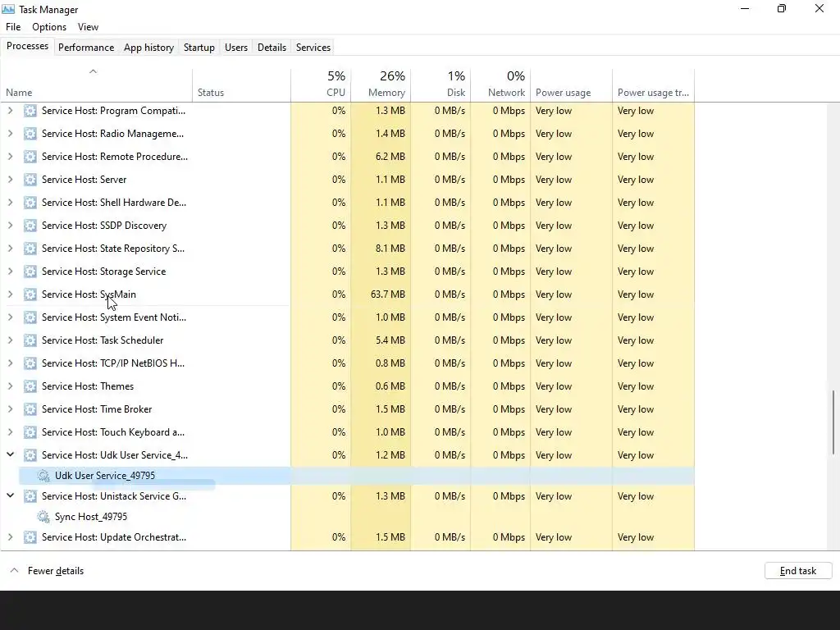This screenshot has width=840, height=630.
Task: Click gear icon of Service Host: Radio Manageme...
Action: coord(30,134)
